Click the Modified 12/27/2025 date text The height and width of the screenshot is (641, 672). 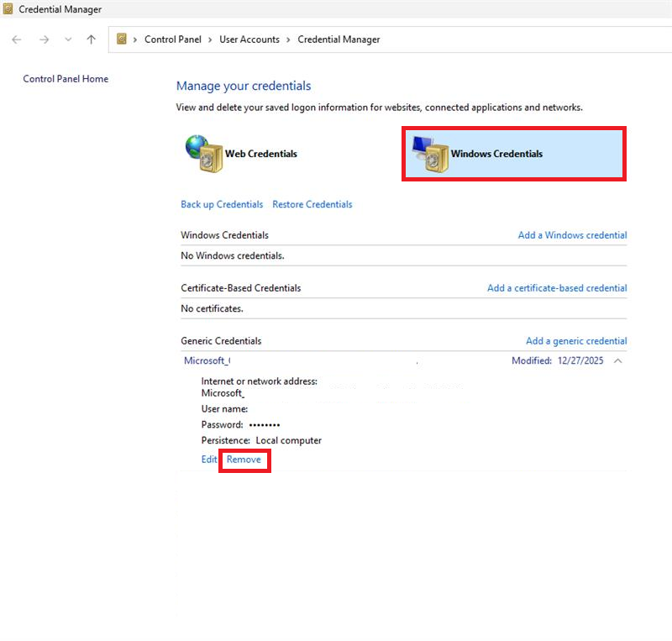point(557,360)
